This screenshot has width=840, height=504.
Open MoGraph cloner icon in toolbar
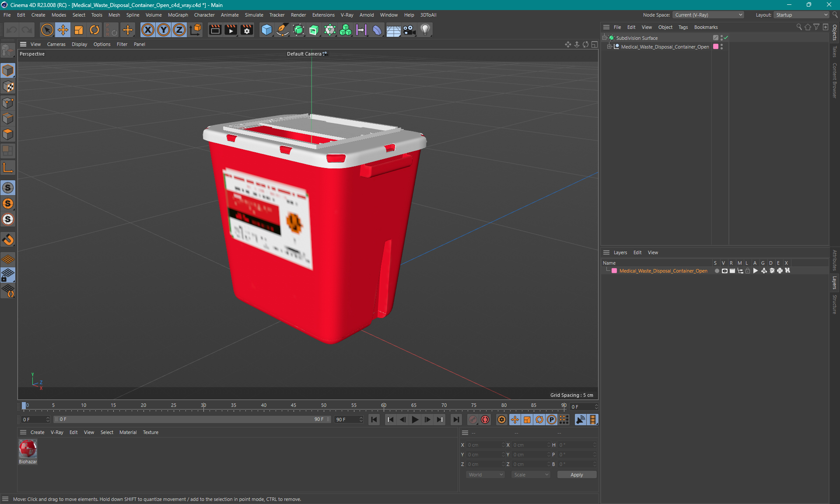point(346,30)
